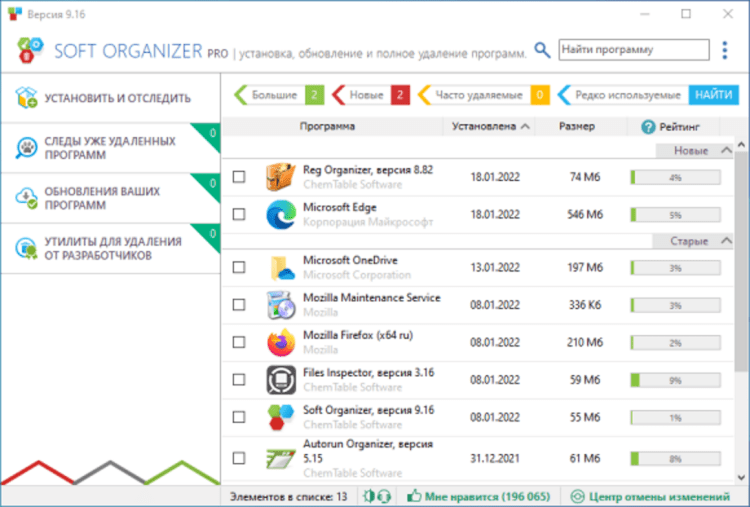This screenshot has height=507, width=750.
Task: Click the undo center circular icon
Action: [x=577, y=496]
